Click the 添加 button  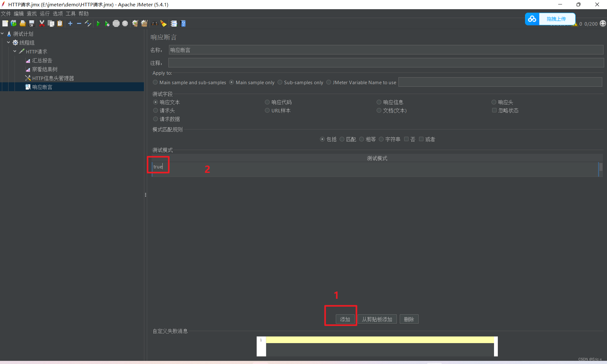pos(345,319)
